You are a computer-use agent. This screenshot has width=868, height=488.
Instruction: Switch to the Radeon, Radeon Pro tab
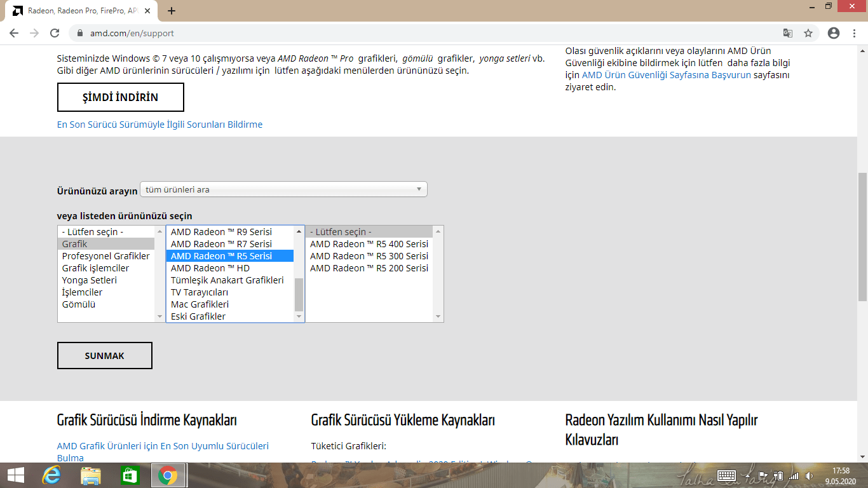point(83,11)
